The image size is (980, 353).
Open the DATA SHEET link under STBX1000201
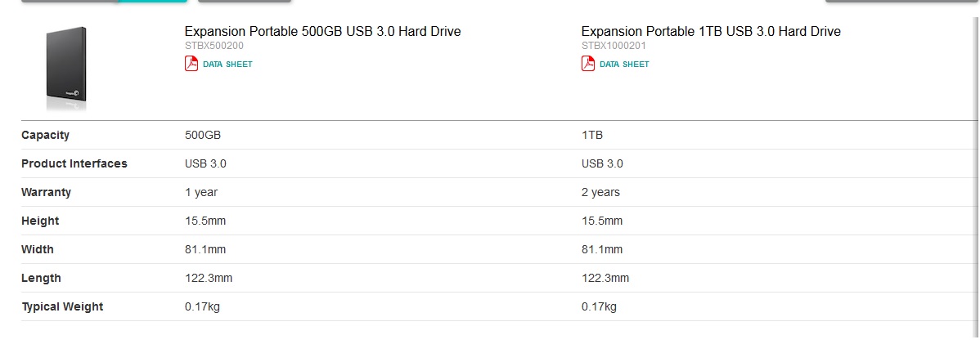(624, 65)
